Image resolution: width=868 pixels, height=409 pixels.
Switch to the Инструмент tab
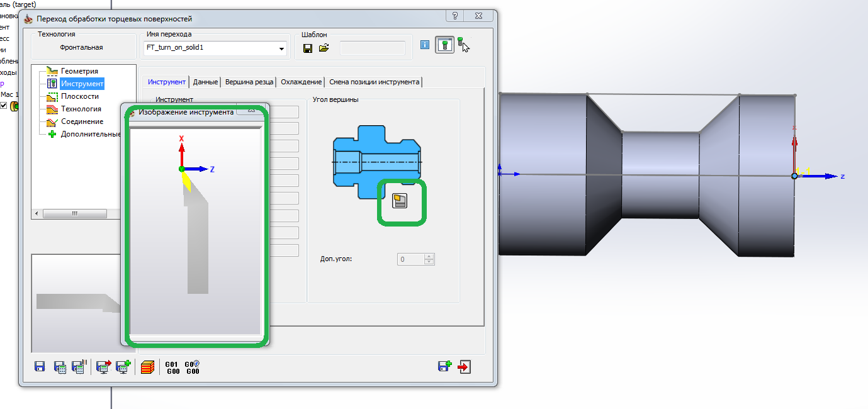click(x=167, y=82)
